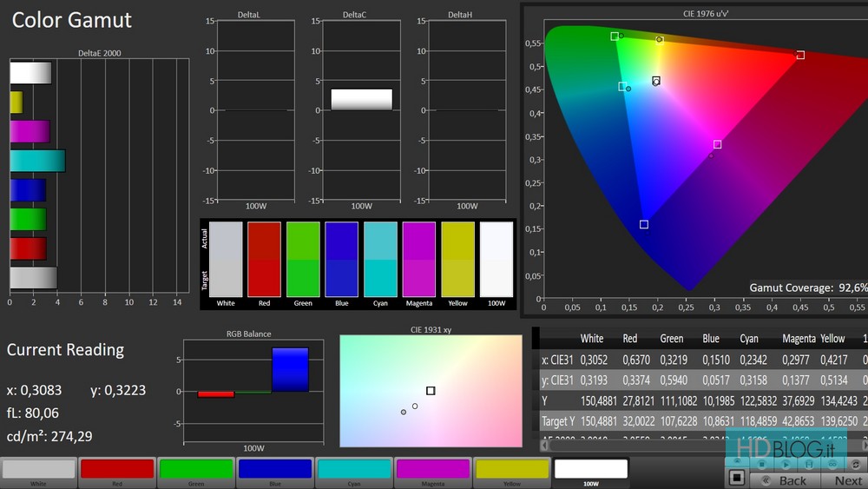Pick the Blue swatch in bottom bar

point(274,470)
